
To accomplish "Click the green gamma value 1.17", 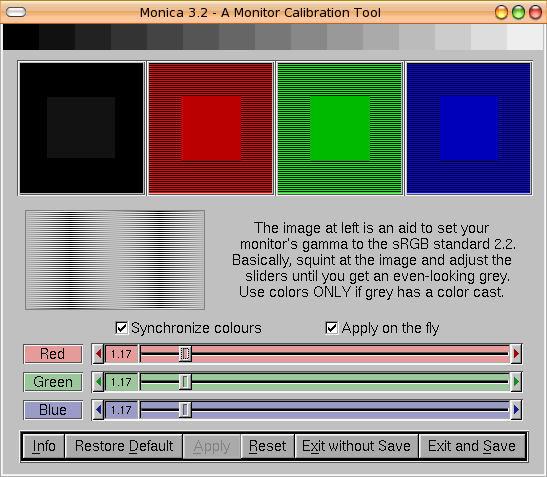I will [121, 382].
